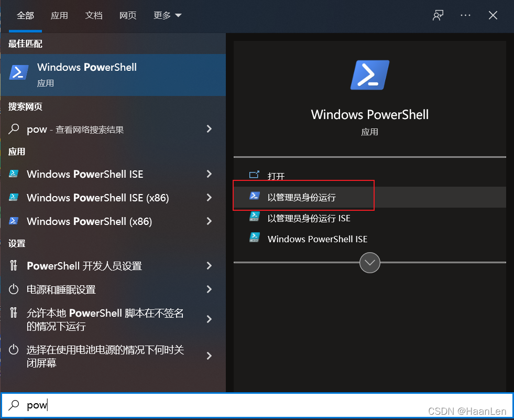Click Windows PowerShell (x86) icon

(14, 221)
